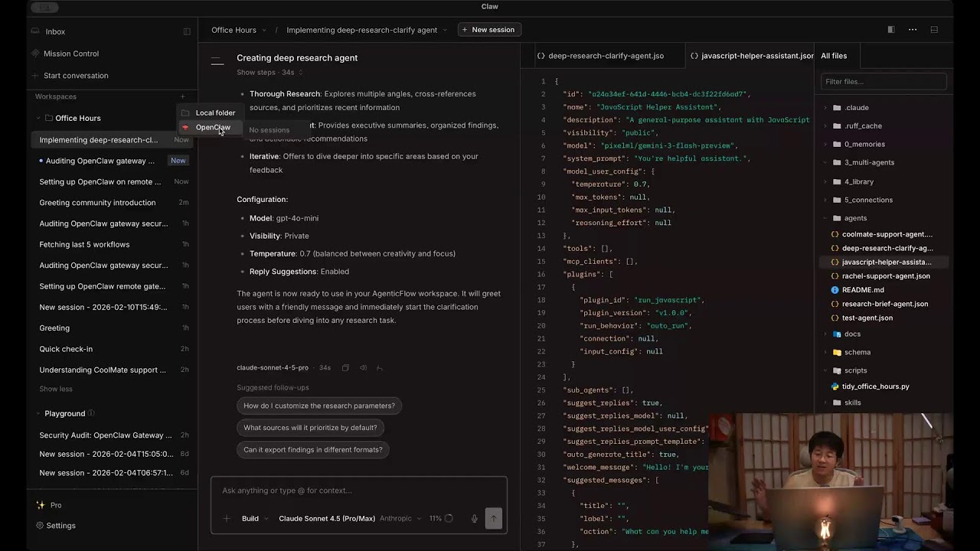The height and width of the screenshot is (551, 980).
Task: Open Settings gear in sidebar
Action: point(40,526)
